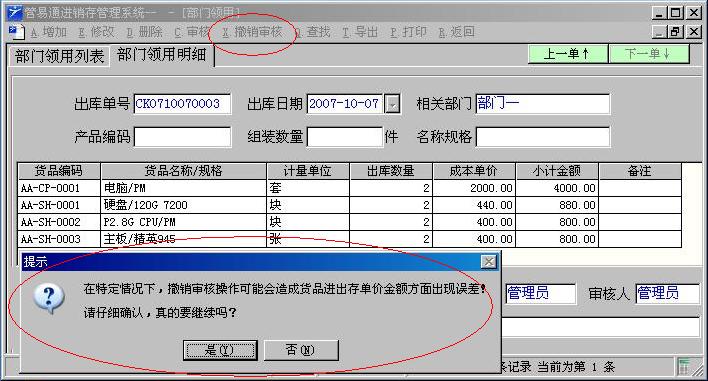Click the 产品编码 input field
Image resolution: width=708 pixels, height=381 pixels.
(182, 137)
